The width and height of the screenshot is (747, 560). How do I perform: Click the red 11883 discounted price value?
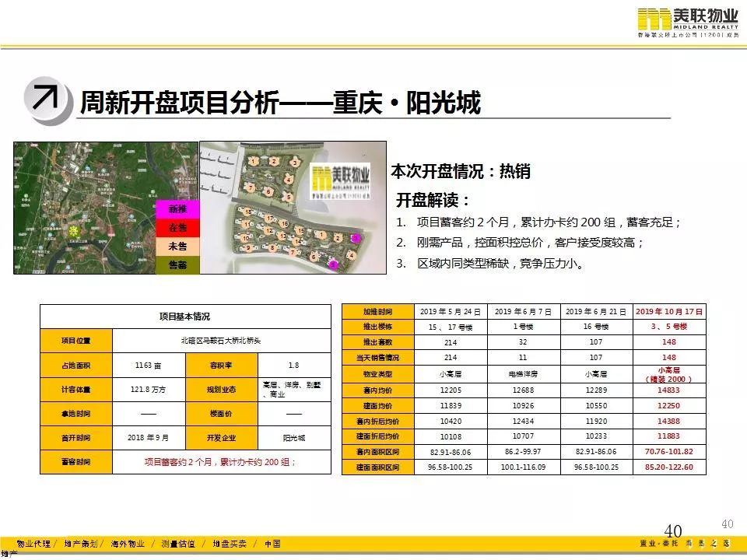(669, 436)
